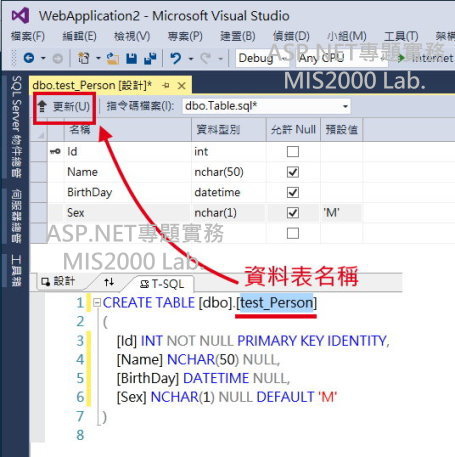Open the New Project dropdown arrow
The height and width of the screenshot is (457, 455).
pyautogui.click(x=98, y=58)
